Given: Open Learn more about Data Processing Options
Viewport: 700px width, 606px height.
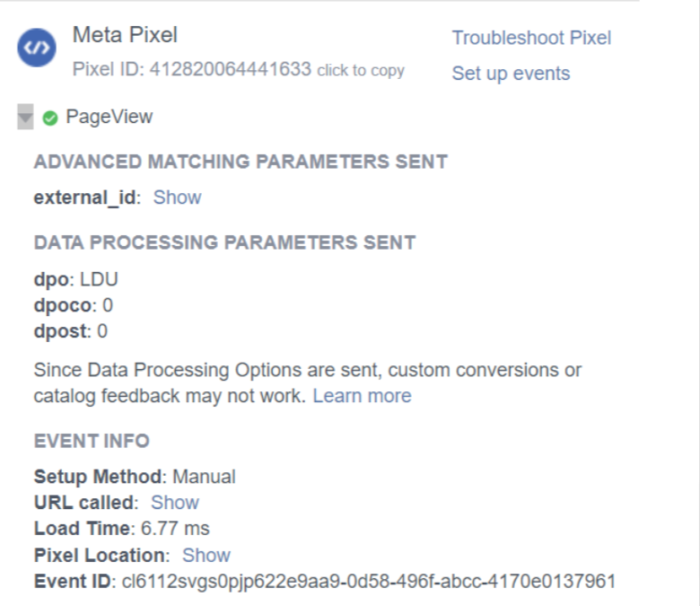Looking at the screenshot, I should point(362,396).
